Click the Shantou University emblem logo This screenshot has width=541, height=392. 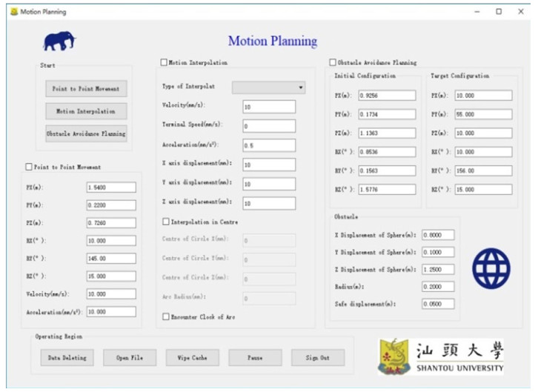[x=394, y=356]
